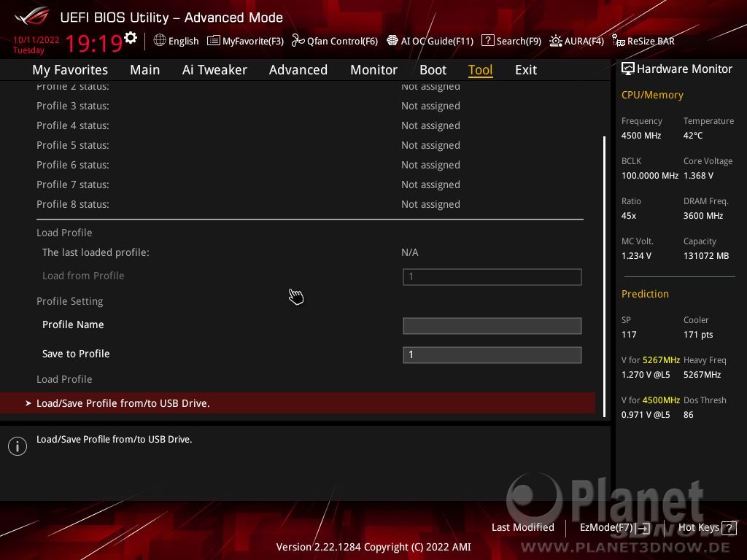This screenshot has width=747, height=560.
Task: Open Search question mark icon
Action: tap(487, 41)
